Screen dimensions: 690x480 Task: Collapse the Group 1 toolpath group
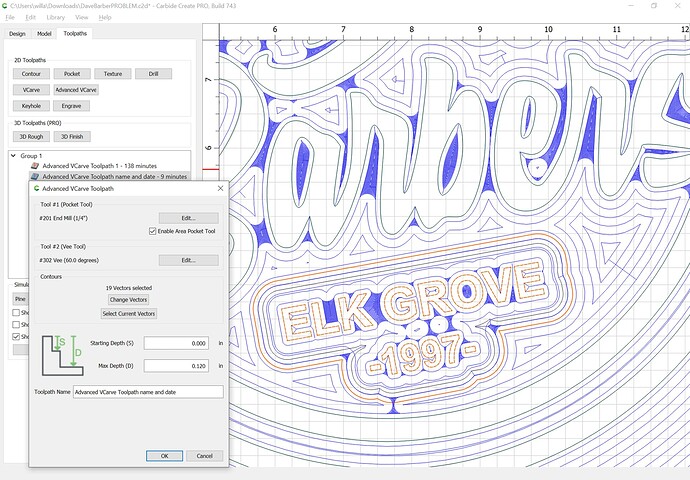click(x=12, y=156)
